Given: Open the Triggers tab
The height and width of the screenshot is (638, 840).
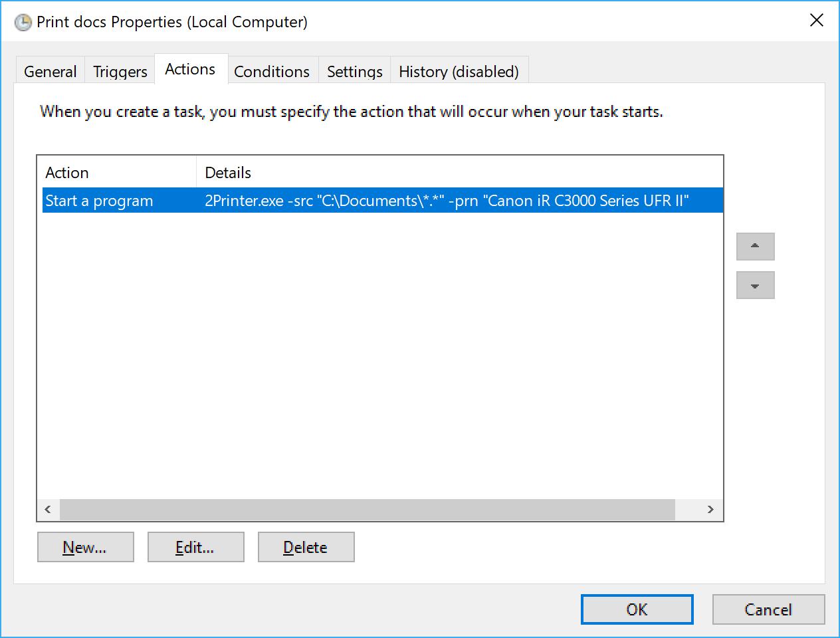Looking at the screenshot, I should [x=120, y=72].
